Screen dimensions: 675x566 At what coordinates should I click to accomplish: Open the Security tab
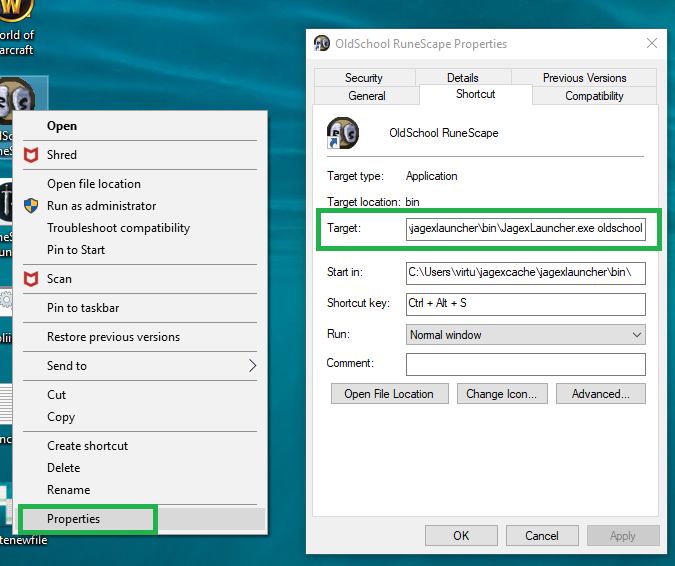click(364, 78)
